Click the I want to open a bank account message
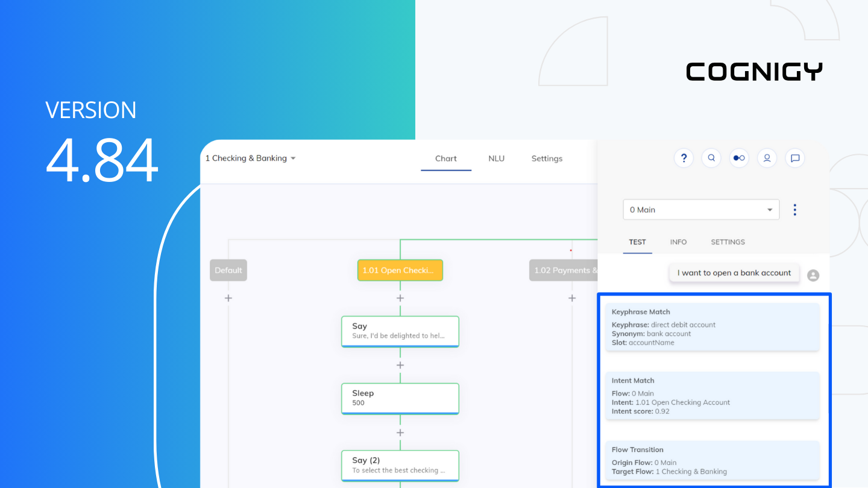 [x=734, y=272]
